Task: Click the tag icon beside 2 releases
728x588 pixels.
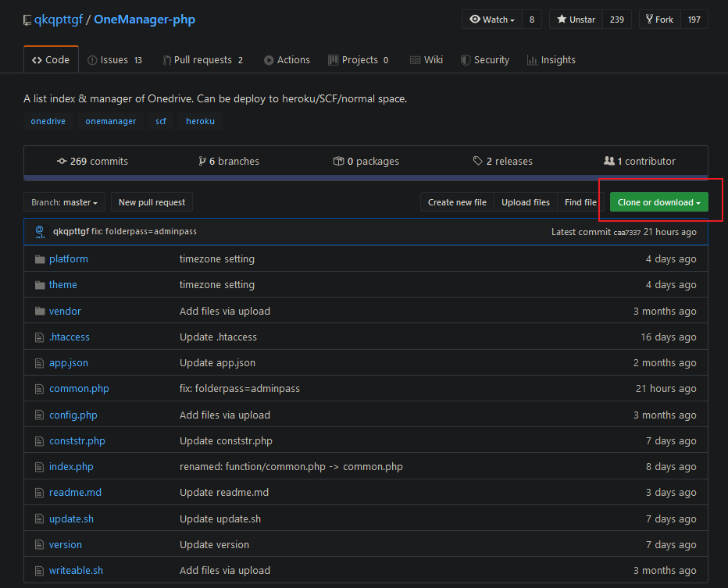Action: (478, 161)
